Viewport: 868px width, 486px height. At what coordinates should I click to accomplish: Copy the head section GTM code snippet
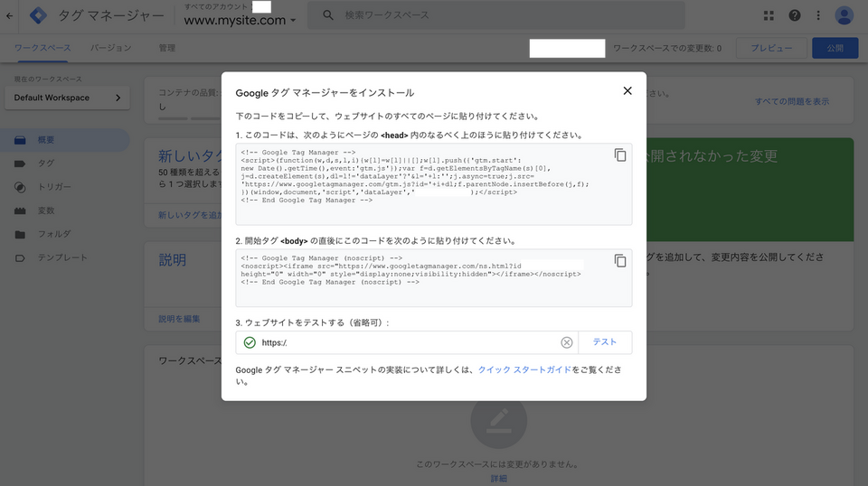(620, 155)
